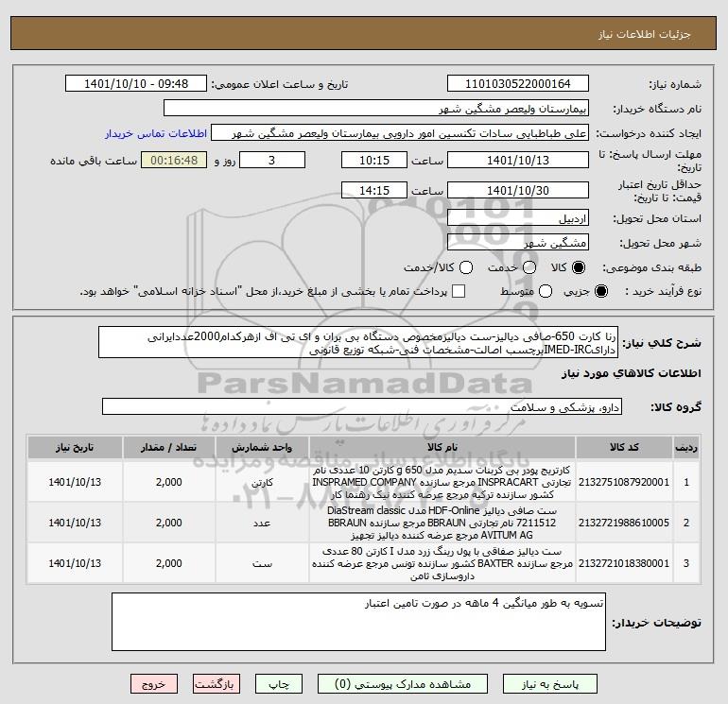
Task: Click the شماره نیاز field 1101030522000164
Action: click(518, 83)
